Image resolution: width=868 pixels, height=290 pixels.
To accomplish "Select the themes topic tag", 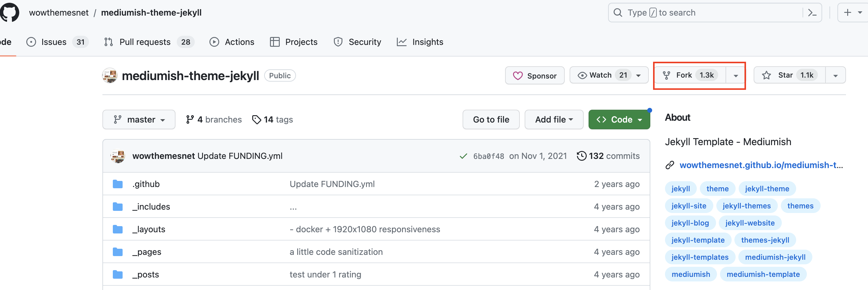I will click(x=800, y=206).
